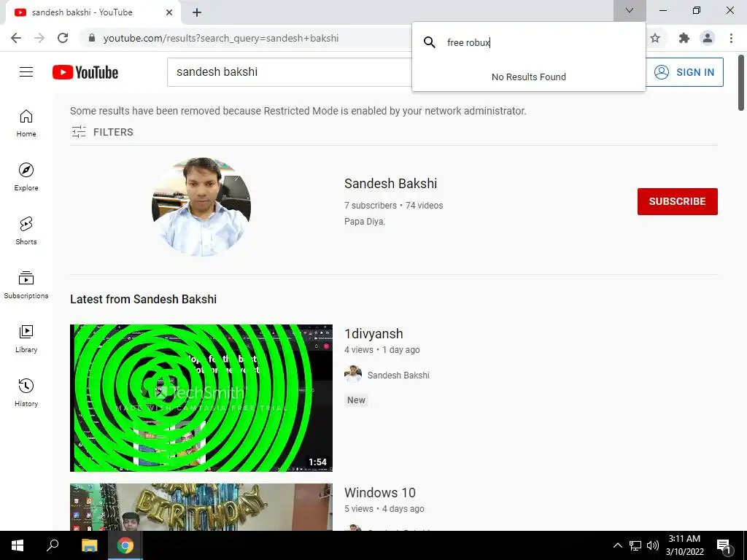Reload the page
This screenshot has height=560, width=747.
tap(63, 38)
